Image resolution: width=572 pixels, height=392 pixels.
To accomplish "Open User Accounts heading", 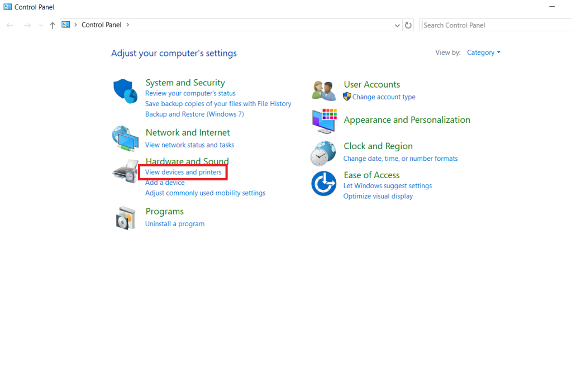I will (x=371, y=85).
